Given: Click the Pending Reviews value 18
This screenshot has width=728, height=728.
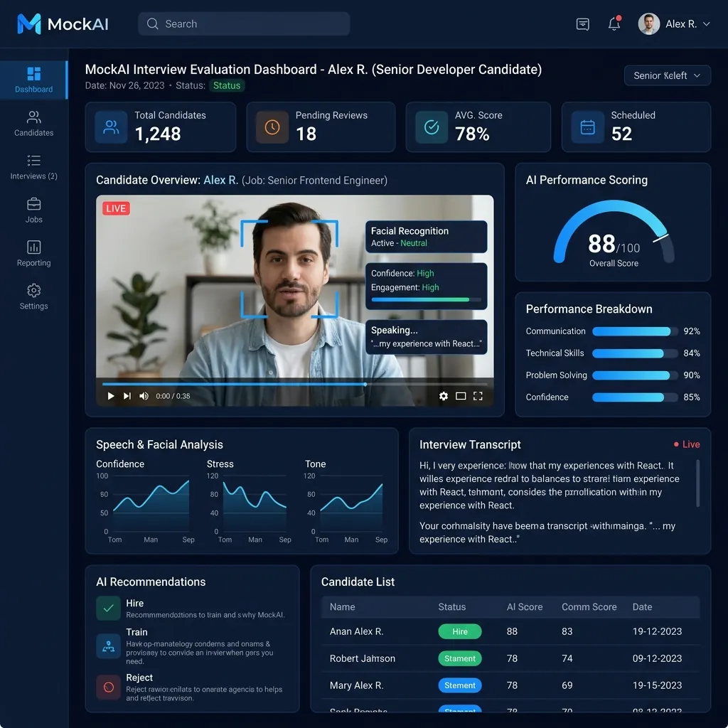Looking at the screenshot, I should point(306,134).
